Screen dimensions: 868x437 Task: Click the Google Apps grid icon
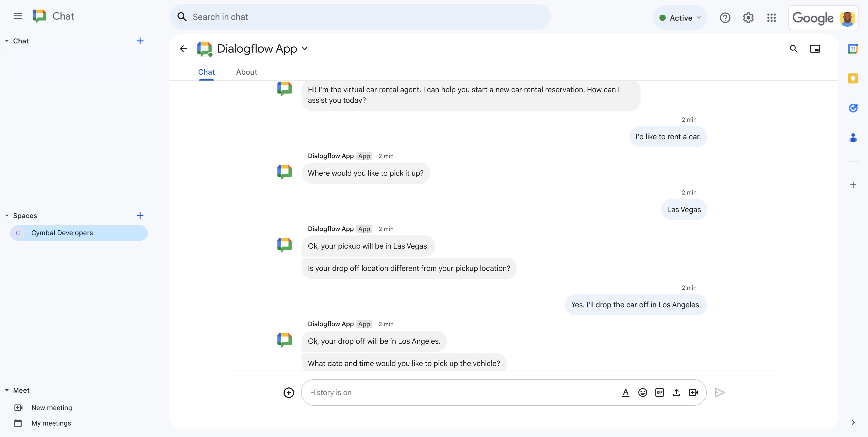click(x=772, y=17)
